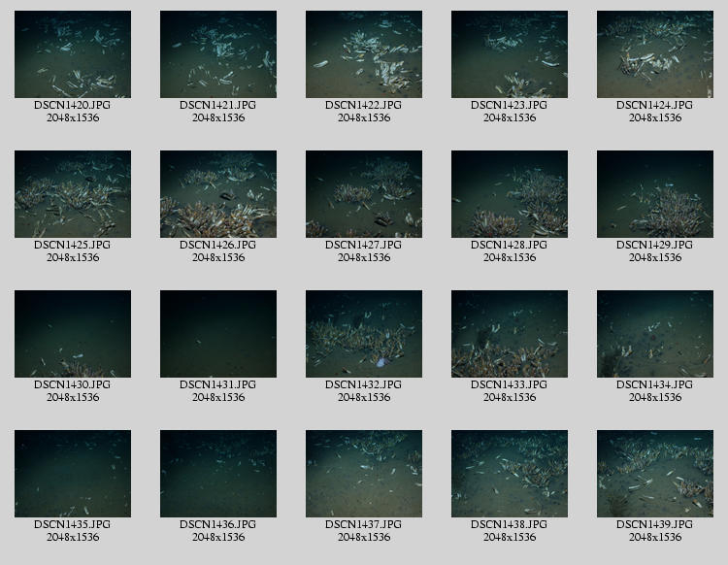This screenshot has width=728, height=565.
Task: Open the DSCN1423.JPG thumbnail image
Action: 510,54
